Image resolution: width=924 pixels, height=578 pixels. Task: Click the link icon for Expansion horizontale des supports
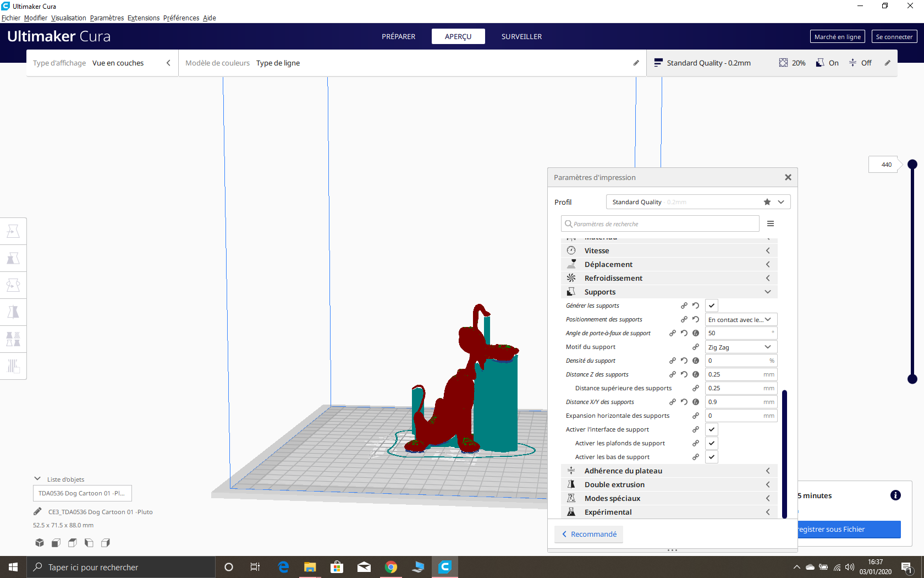point(696,416)
